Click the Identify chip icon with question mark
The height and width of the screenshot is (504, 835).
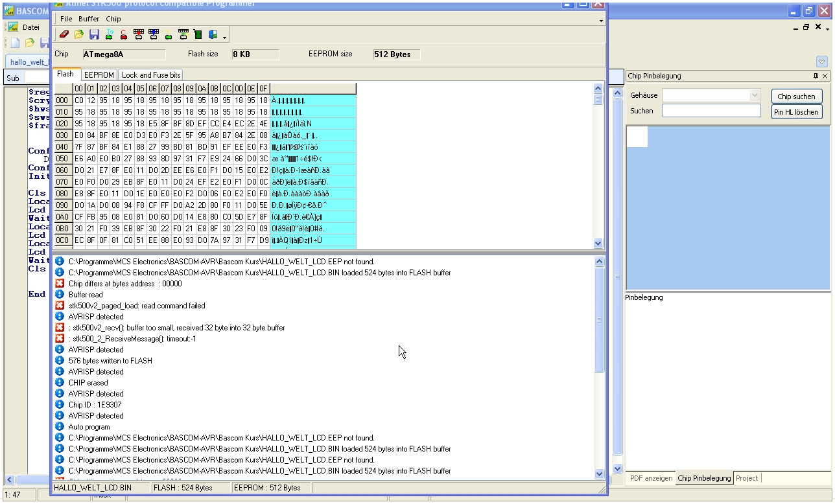tap(109, 34)
